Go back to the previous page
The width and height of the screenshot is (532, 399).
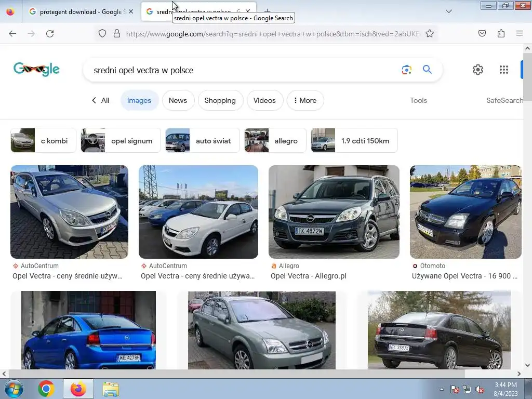(12, 33)
